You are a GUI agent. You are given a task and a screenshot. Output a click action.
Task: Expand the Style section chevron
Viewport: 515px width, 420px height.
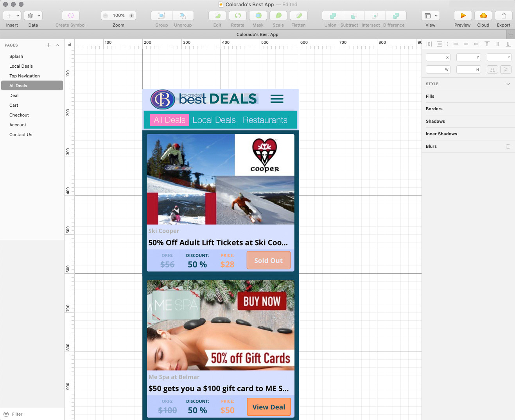click(508, 84)
